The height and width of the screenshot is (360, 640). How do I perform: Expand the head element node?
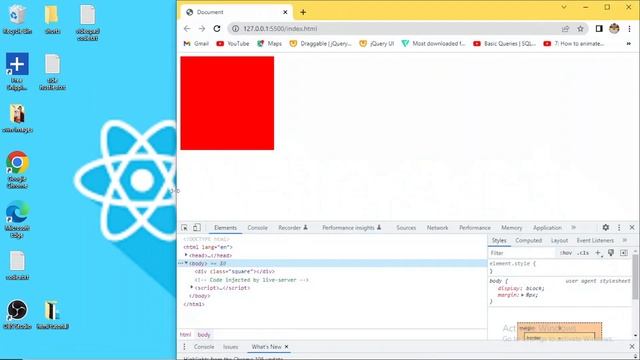[x=186, y=255]
